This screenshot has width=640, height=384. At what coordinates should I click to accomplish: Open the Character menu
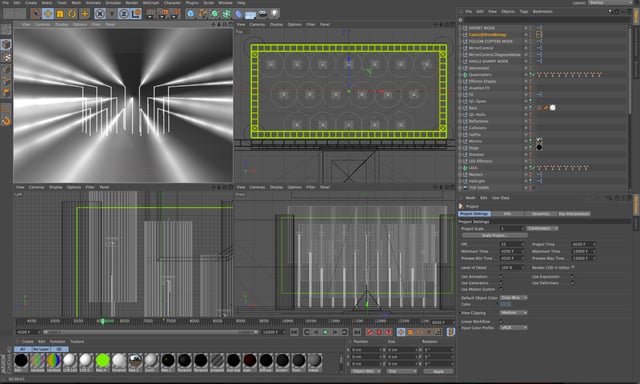tap(172, 3)
